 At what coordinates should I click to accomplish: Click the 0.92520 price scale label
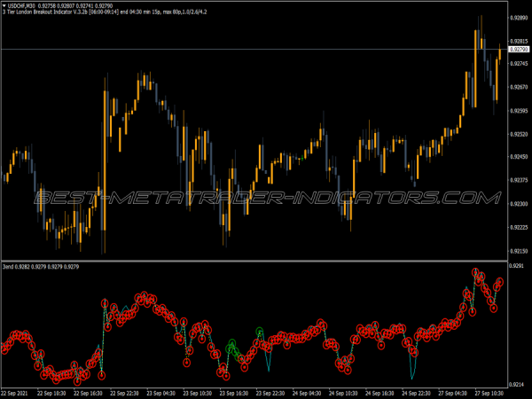click(519, 135)
